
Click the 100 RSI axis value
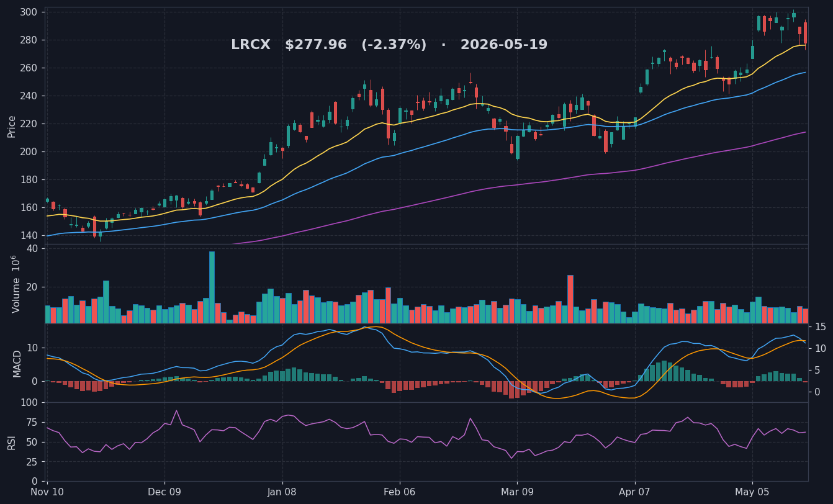(29, 403)
